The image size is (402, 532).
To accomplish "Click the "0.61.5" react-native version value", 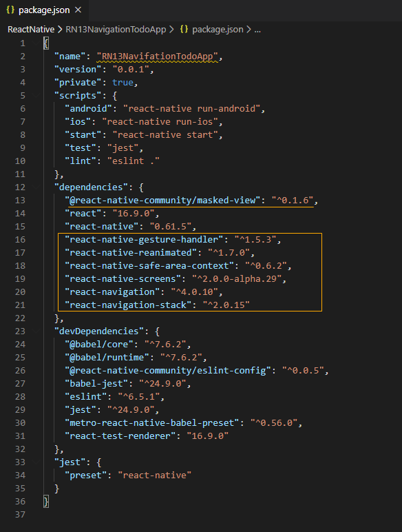I will (170, 227).
